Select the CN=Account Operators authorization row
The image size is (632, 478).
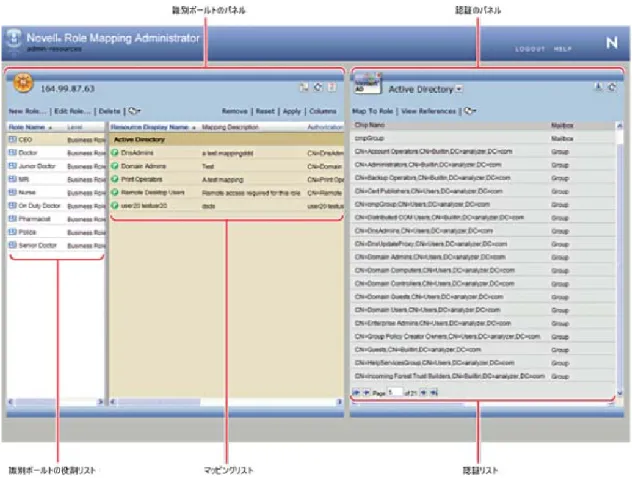[483, 152]
